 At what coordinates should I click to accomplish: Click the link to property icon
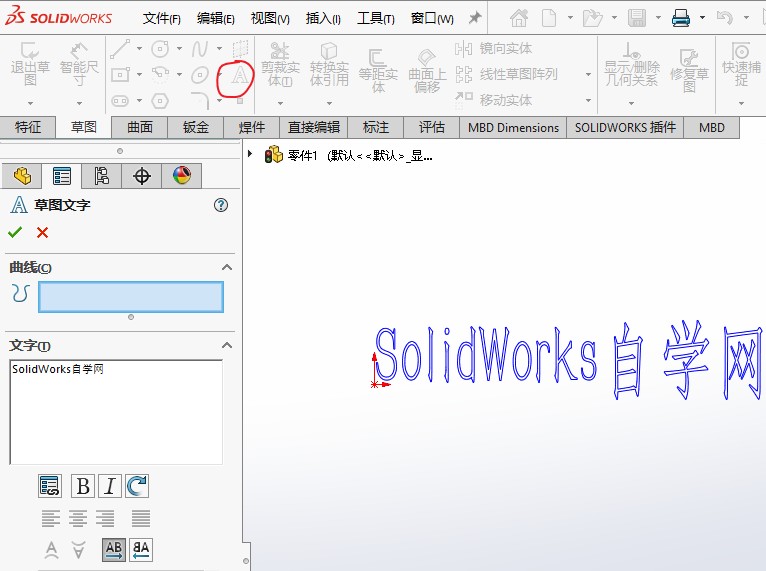click(x=50, y=486)
